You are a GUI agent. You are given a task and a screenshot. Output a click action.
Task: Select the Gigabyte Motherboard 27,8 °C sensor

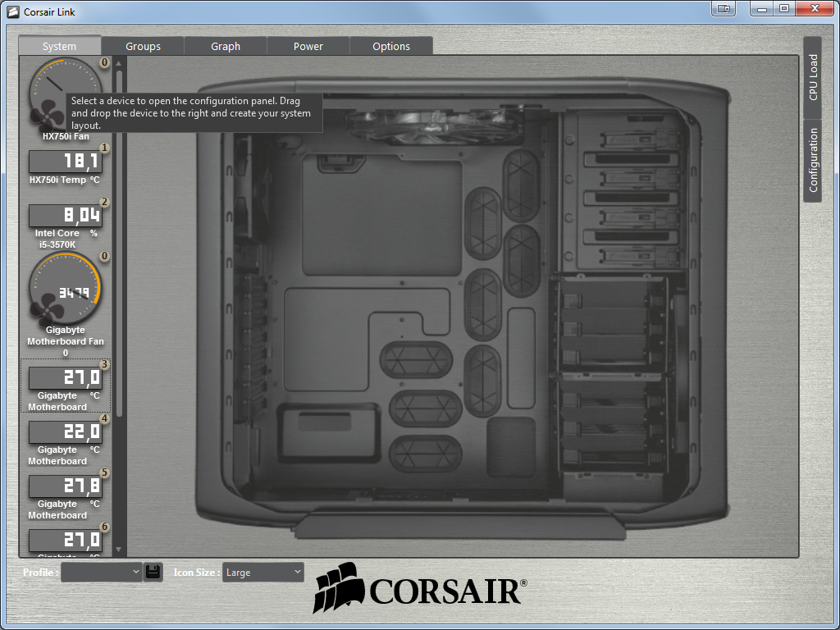click(66, 486)
